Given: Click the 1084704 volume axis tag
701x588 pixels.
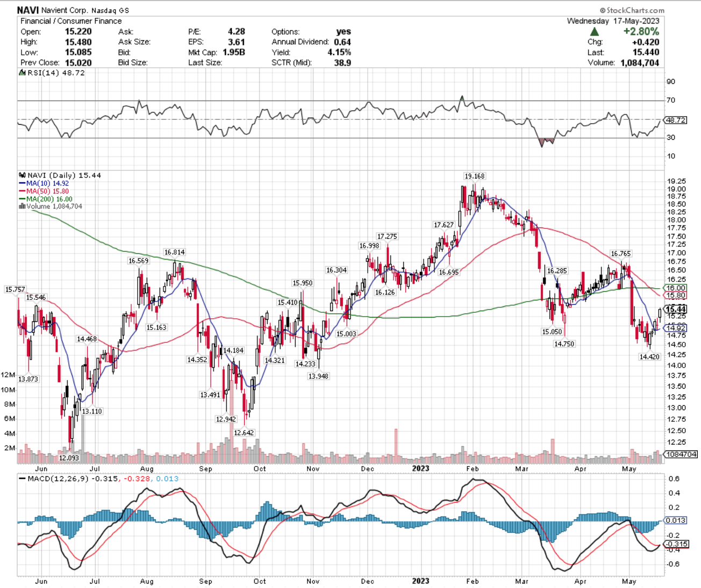Looking at the screenshot, I should coord(681,454).
